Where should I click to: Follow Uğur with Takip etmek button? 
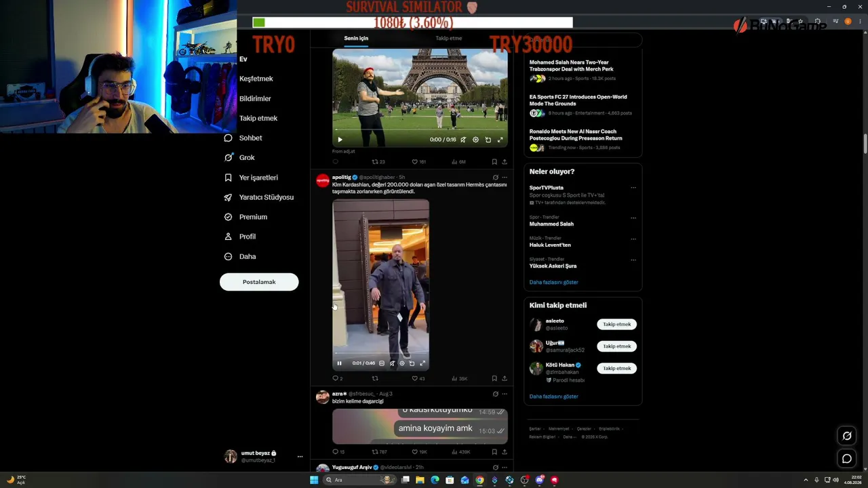point(617,346)
